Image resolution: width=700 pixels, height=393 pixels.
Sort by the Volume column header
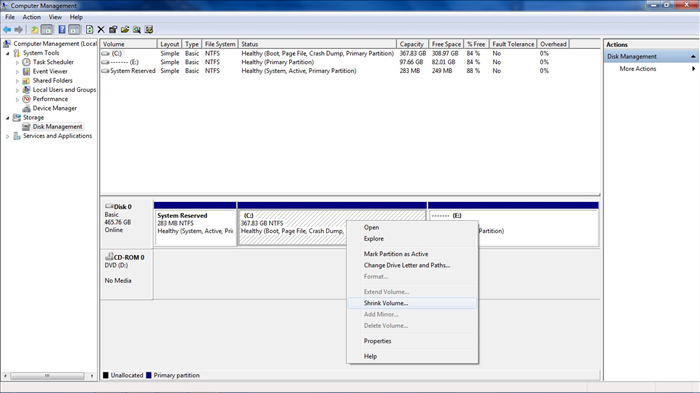tap(129, 44)
